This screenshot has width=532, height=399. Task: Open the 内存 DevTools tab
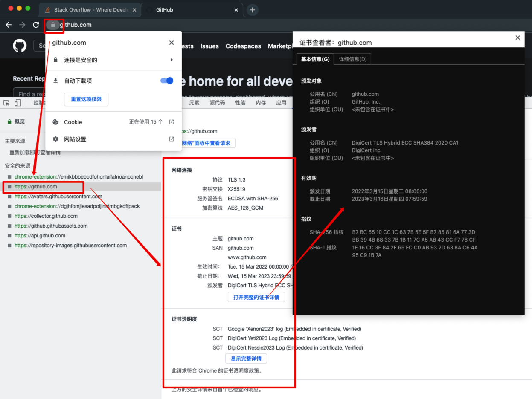click(261, 103)
